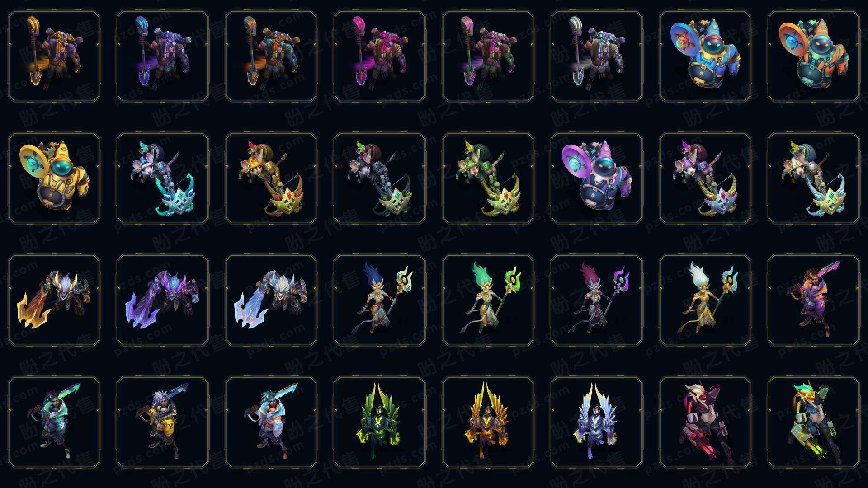Viewport: 868px width, 488px height.
Task: Select the purple Bard skin tile
Action: coord(597,178)
